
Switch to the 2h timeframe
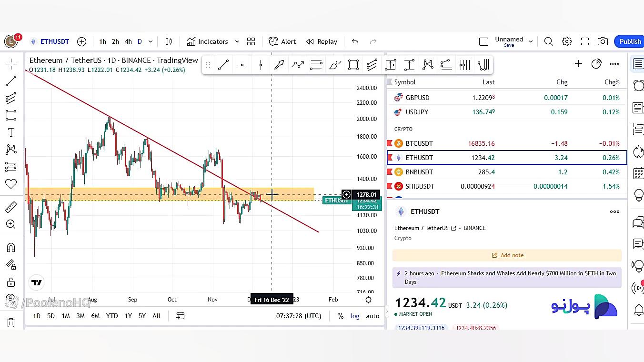coord(115,41)
